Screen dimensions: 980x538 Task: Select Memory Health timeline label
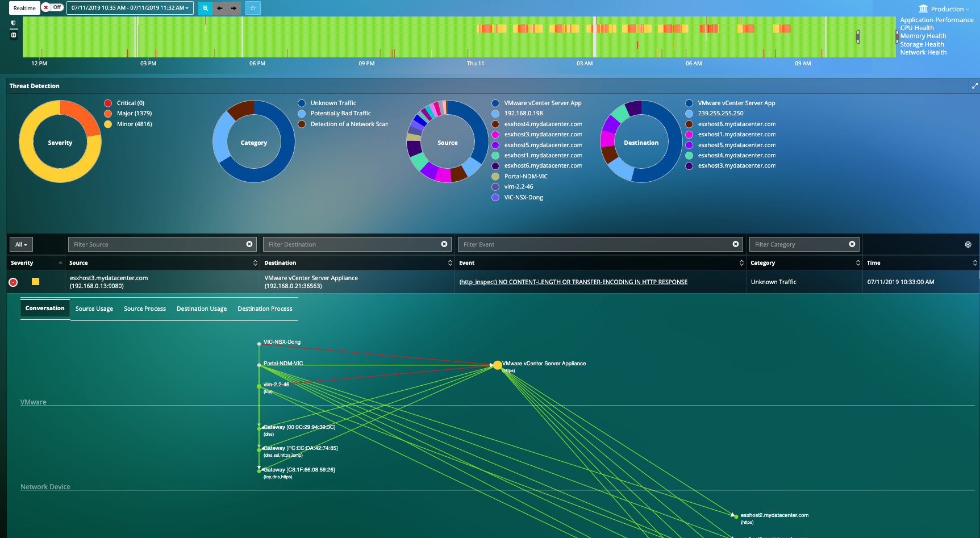(923, 36)
